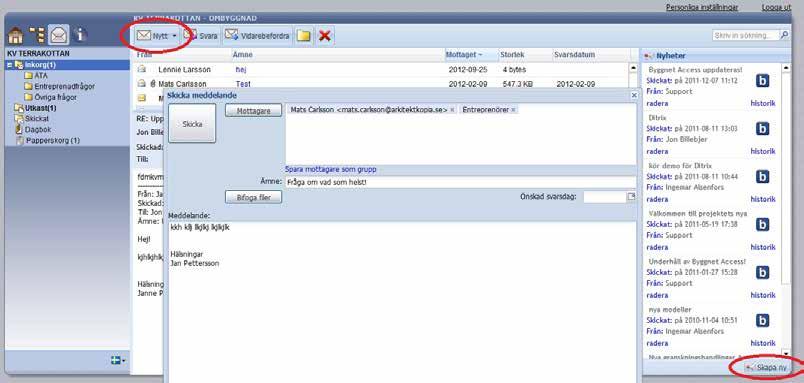Click the Nyheter panel header
The image size is (804, 383).
[x=716, y=55]
